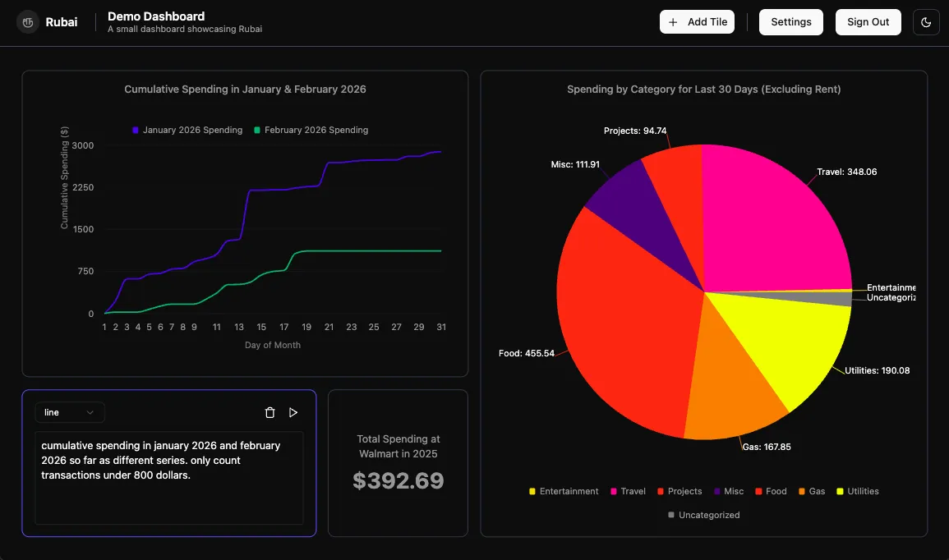The height and width of the screenshot is (560, 949).
Task: Open the line chart type dropdown
Action: [x=70, y=412]
